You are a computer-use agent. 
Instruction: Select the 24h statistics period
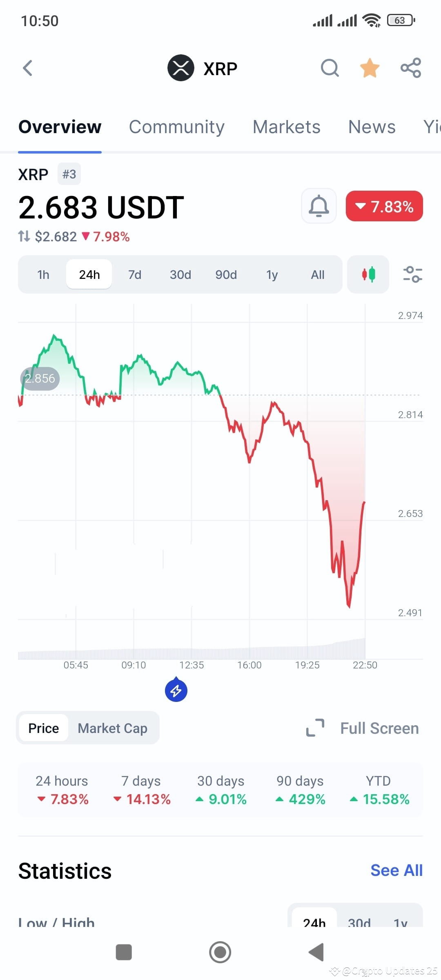point(314,923)
